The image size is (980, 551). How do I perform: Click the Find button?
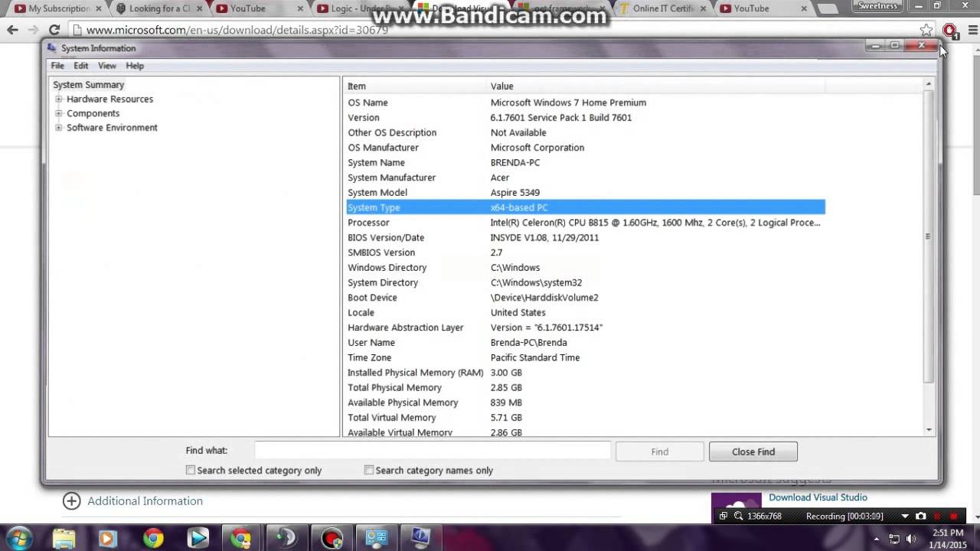coord(660,452)
